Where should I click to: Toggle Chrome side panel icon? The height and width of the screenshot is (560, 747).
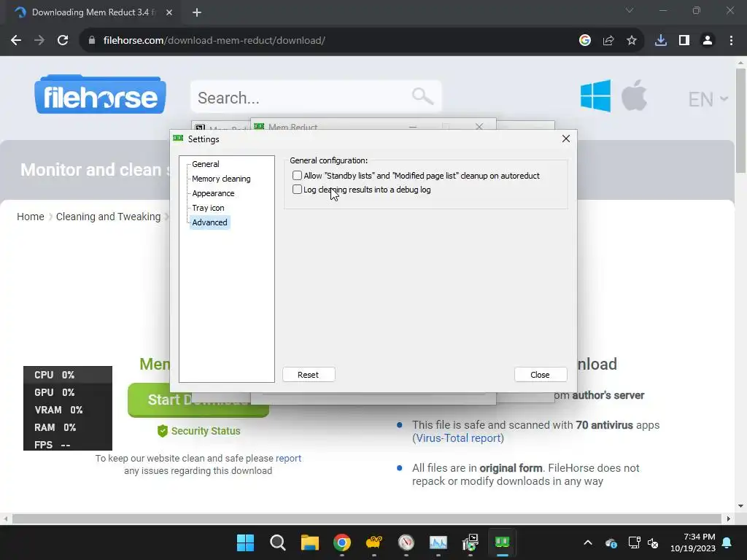684,41
